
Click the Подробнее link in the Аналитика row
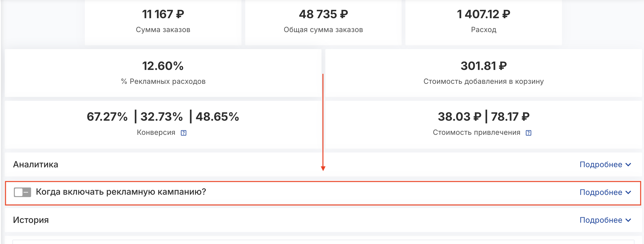601,165
